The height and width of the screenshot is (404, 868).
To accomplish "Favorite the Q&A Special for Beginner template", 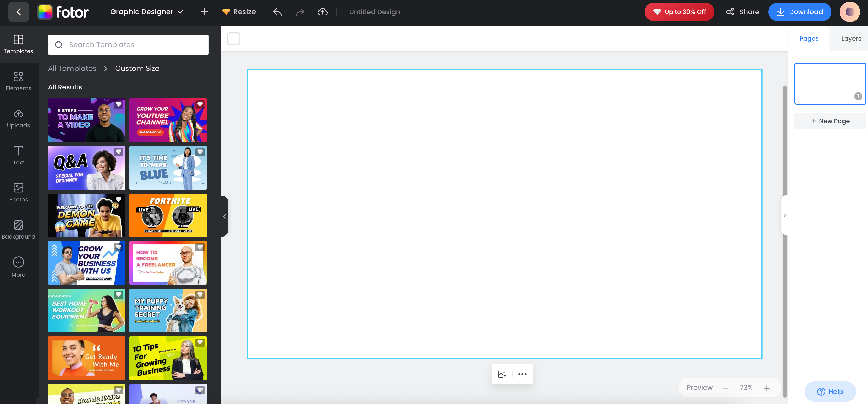I will point(119,152).
